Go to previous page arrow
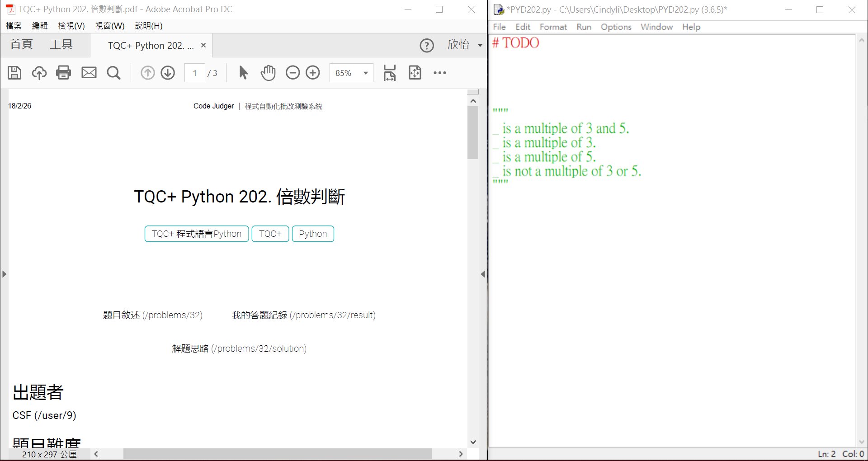 148,73
